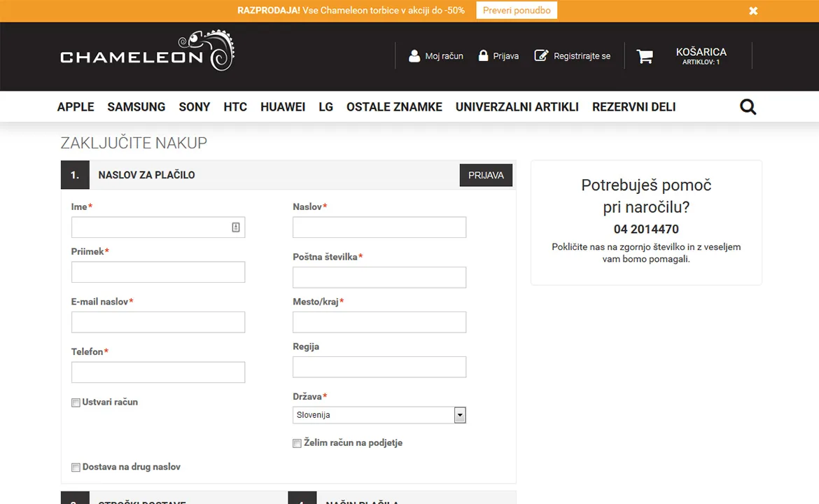Open the Država dropdown showing Slovenija
The height and width of the screenshot is (504, 819).
[379, 415]
